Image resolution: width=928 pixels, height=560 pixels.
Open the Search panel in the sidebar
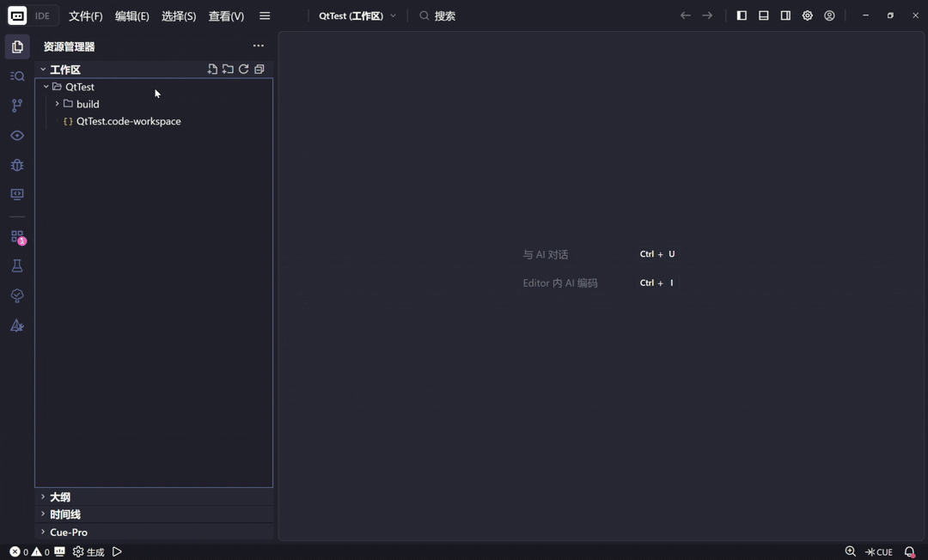point(16,76)
